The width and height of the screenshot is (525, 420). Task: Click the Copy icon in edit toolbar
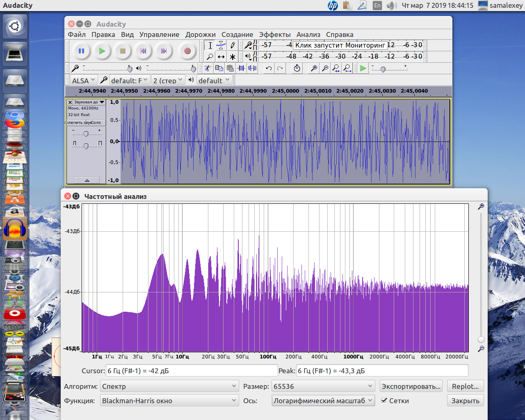click(219, 68)
